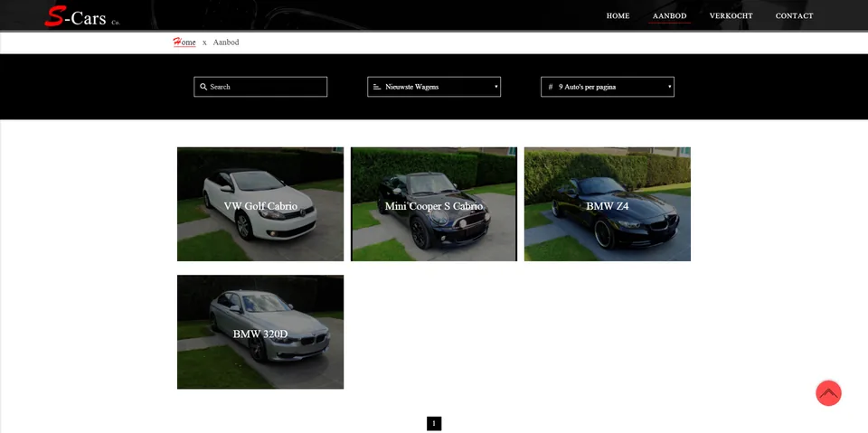Open the Aanbod menu item
The image size is (868, 433).
(669, 16)
